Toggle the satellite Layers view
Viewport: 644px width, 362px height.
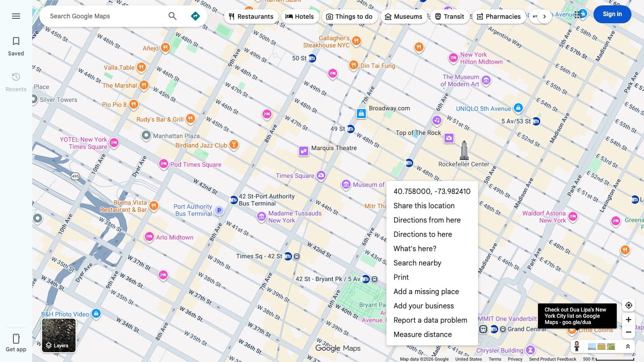(x=59, y=335)
